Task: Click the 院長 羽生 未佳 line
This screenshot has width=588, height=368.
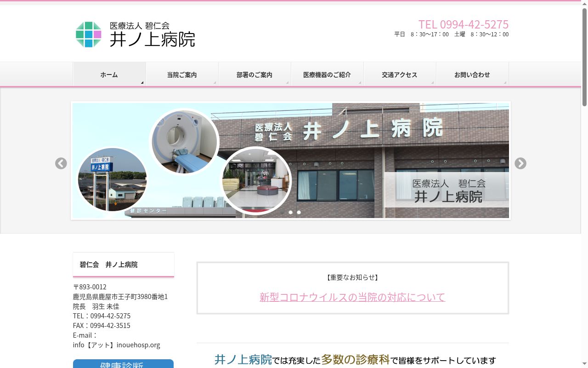Action: 96,306
